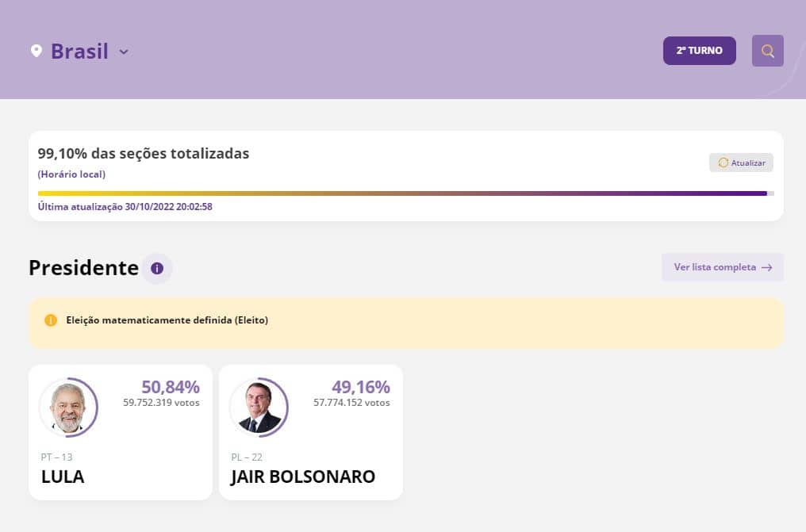Screen dimensions: 806x532
Task: Click the circular refresh arrows icon
Action: point(723,163)
